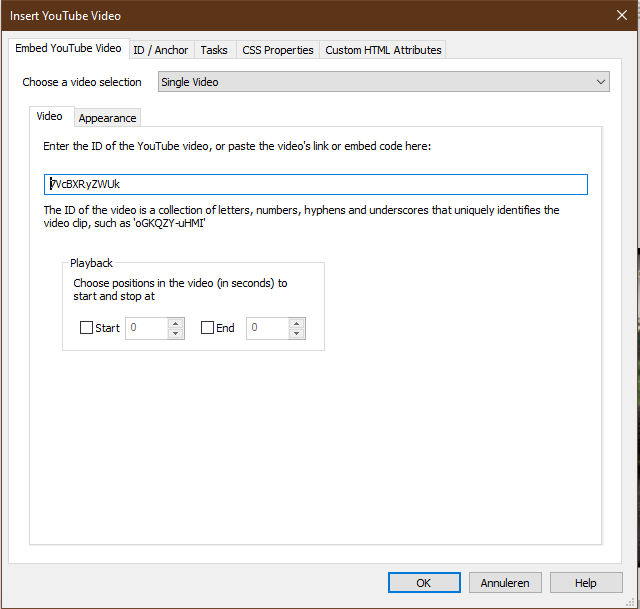Image resolution: width=640 pixels, height=609 pixels.
Task: Click the Annuleren button
Action: (505, 583)
